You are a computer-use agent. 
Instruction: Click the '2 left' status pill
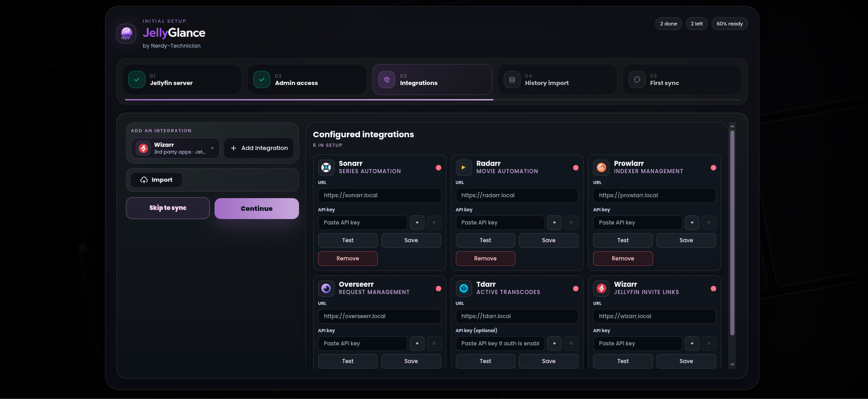pos(697,24)
